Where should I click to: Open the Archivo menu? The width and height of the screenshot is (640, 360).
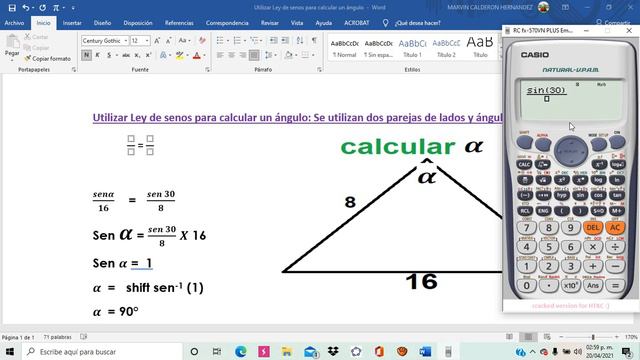click(14, 23)
